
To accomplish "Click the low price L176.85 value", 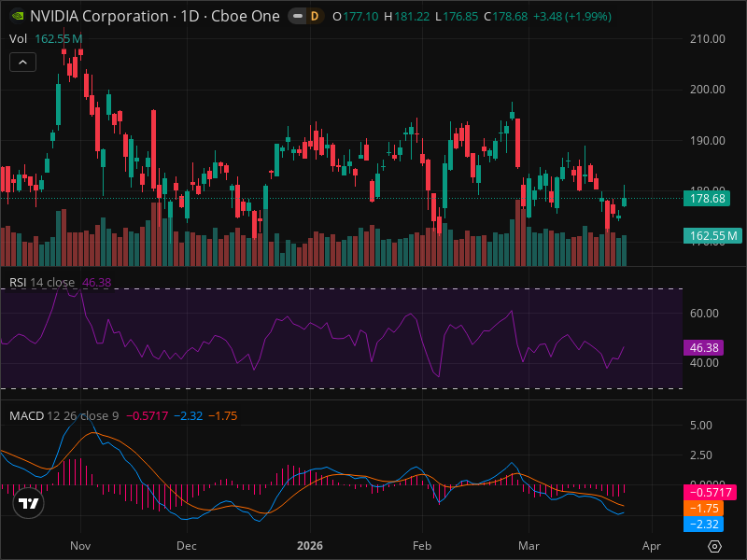I will (x=457, y=17).
